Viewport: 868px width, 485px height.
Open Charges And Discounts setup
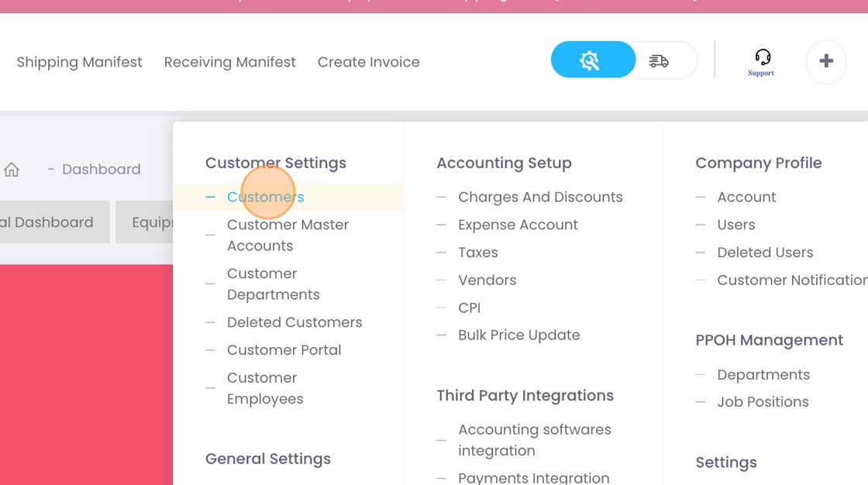click(x=540, y=197)
